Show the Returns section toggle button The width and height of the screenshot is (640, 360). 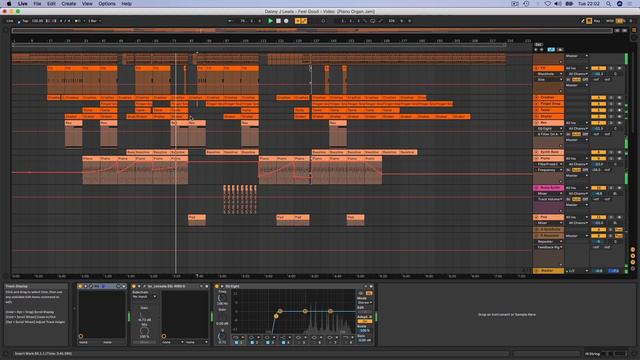633,256
